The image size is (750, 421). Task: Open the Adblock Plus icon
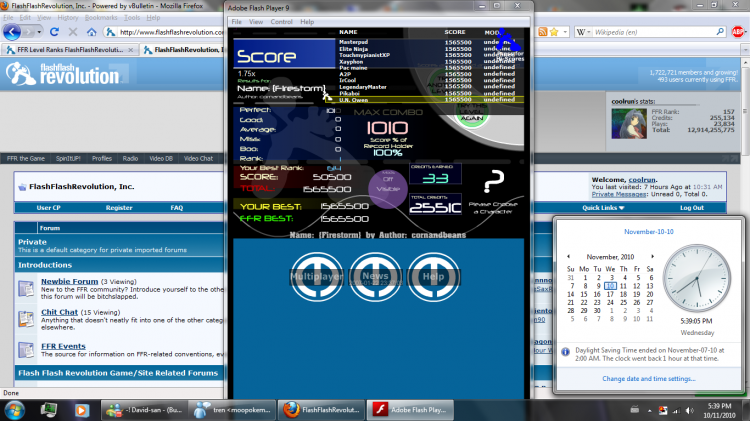click(x=738, y=32)
